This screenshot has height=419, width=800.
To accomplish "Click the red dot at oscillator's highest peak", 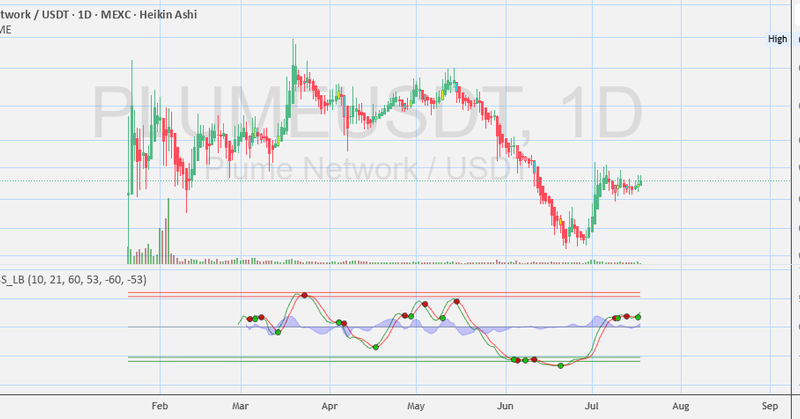I will click(305, 295).
